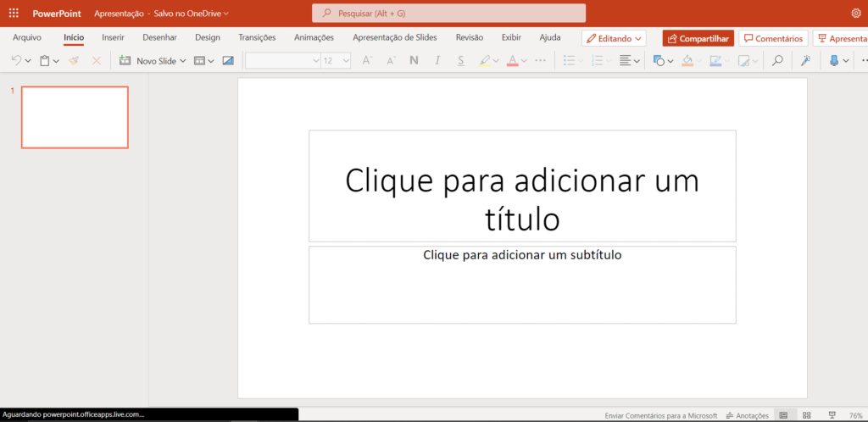Switch to the Design tab
The image size is (868, 422).
(x=208, y=37)
